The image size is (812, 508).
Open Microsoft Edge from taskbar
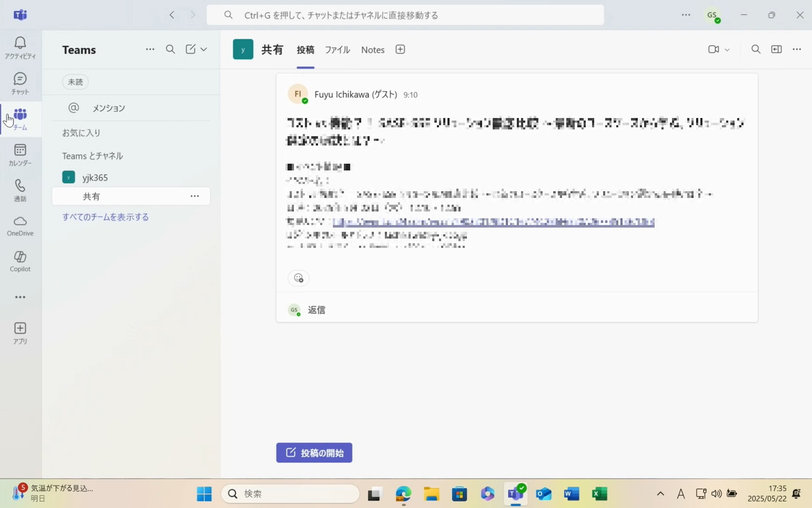[403, 494]
